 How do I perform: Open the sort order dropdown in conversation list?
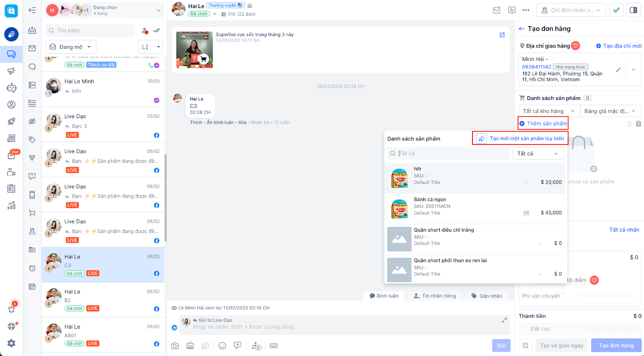click(x=151, y=47)
